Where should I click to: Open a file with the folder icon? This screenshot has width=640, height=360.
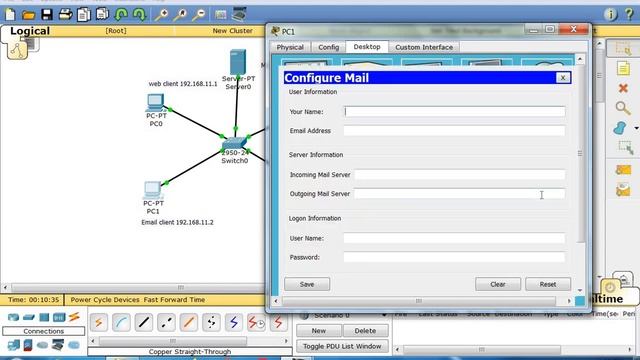pos(28,15)
